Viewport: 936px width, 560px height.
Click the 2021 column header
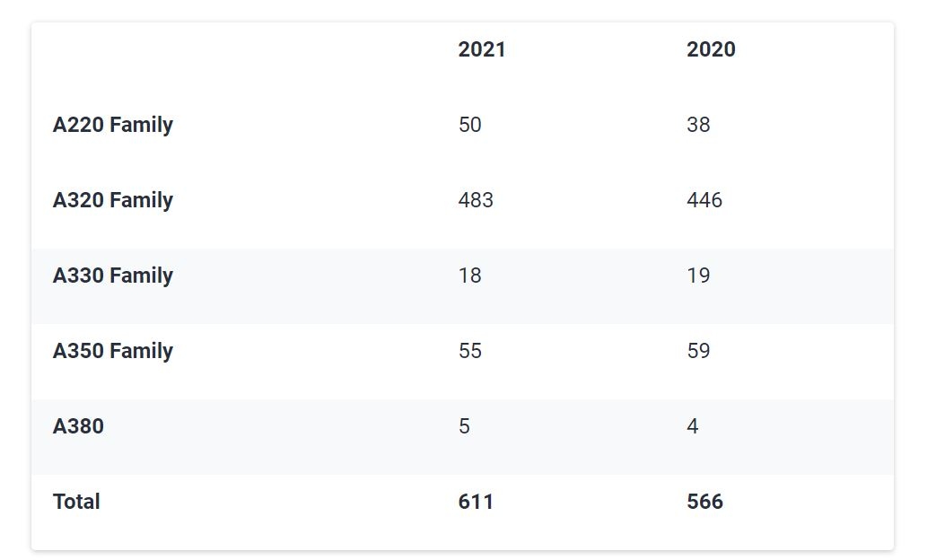[x=481, y=49]
